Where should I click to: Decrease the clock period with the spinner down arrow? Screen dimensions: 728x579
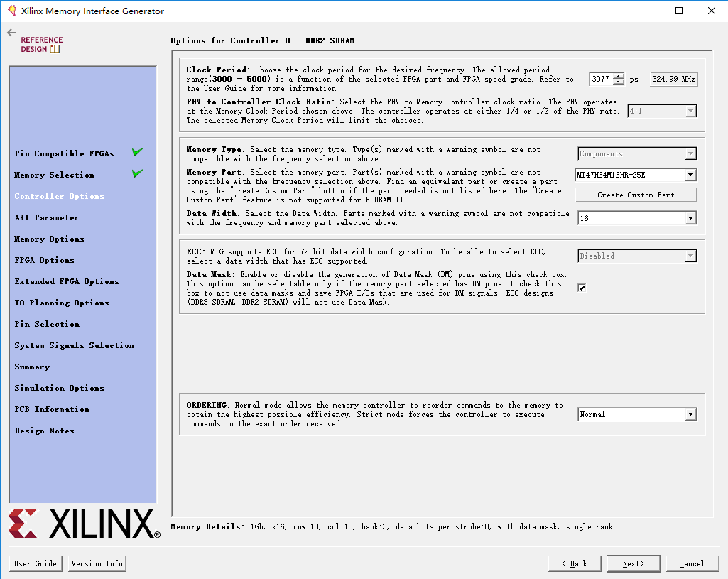(x=619, y=82)
